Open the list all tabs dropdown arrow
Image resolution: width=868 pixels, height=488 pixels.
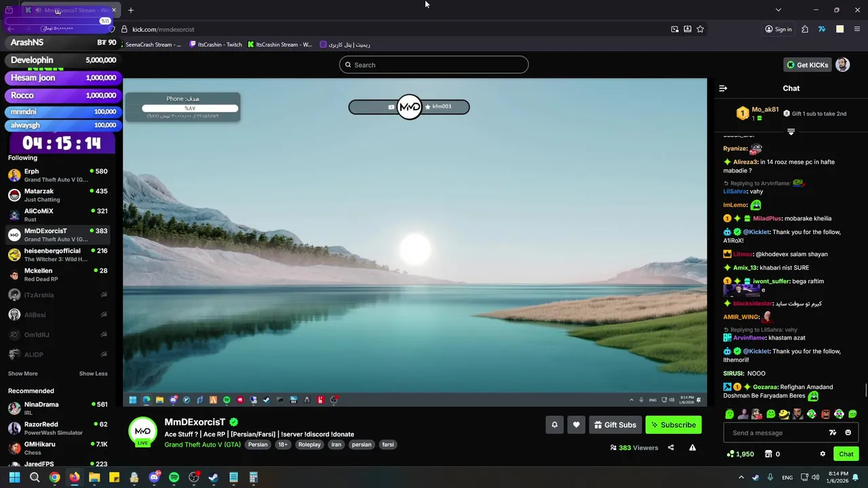pos(778,10)
